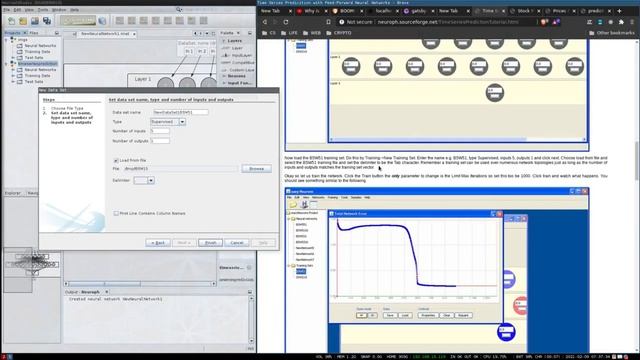
Task: Minimize the Output panel via its corner icon
Action: click(x=250, y=292)
